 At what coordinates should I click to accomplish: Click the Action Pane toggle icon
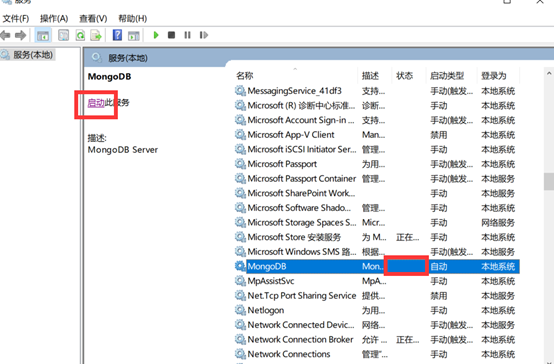coord(134,35)
